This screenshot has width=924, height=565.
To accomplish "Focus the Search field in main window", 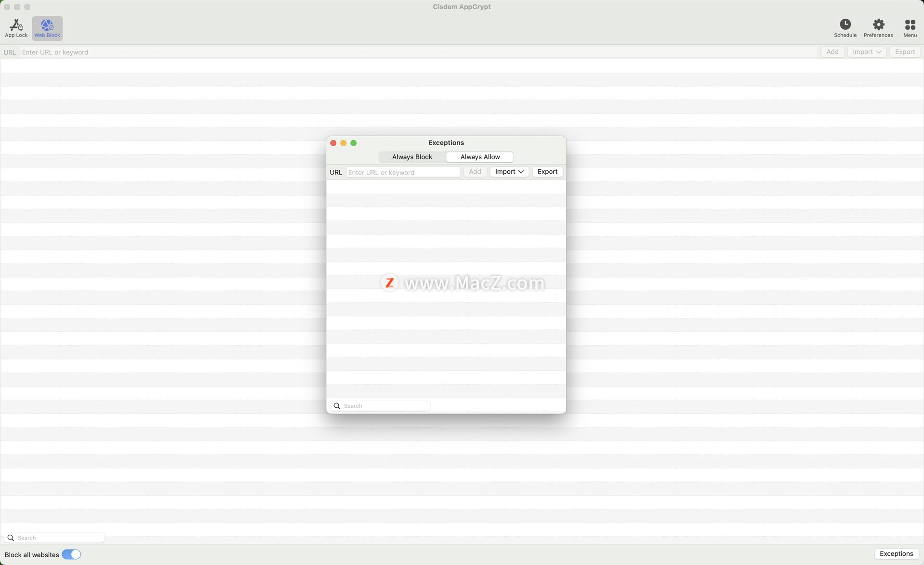I will 54,538.
